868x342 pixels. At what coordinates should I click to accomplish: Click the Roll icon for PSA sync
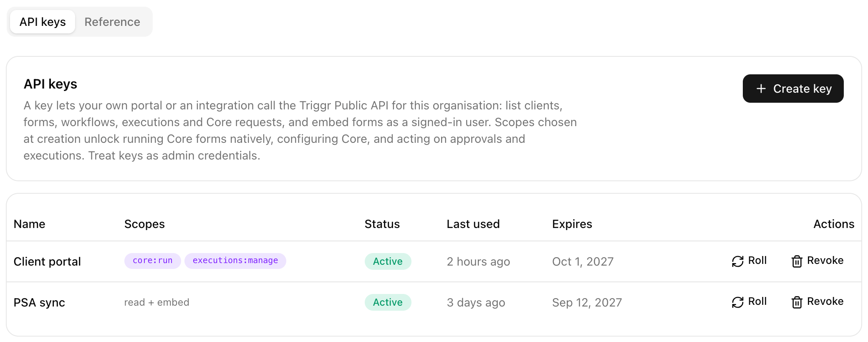(738, 302)
